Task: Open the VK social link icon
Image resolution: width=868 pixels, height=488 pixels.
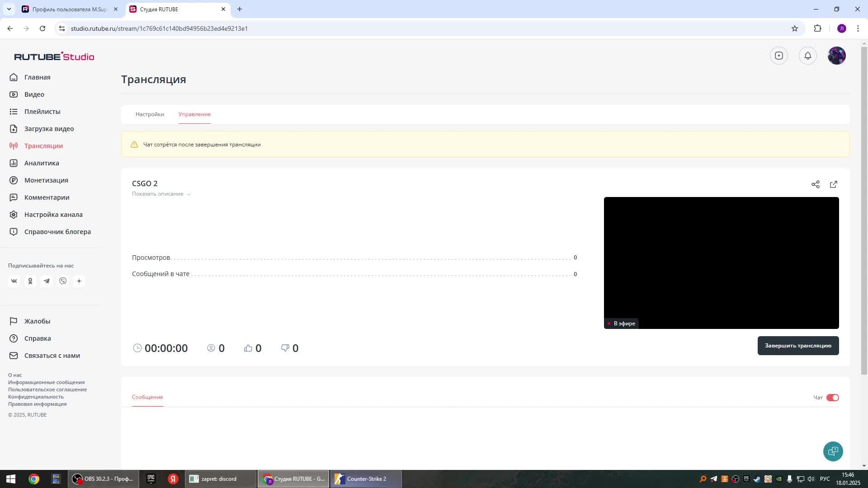Action: (14, 281)
